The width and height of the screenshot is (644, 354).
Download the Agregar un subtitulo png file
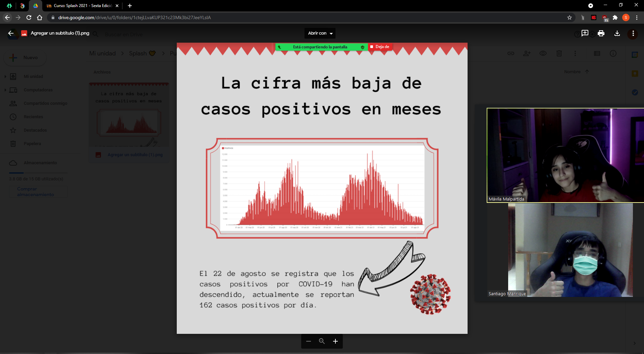(617, 33)
